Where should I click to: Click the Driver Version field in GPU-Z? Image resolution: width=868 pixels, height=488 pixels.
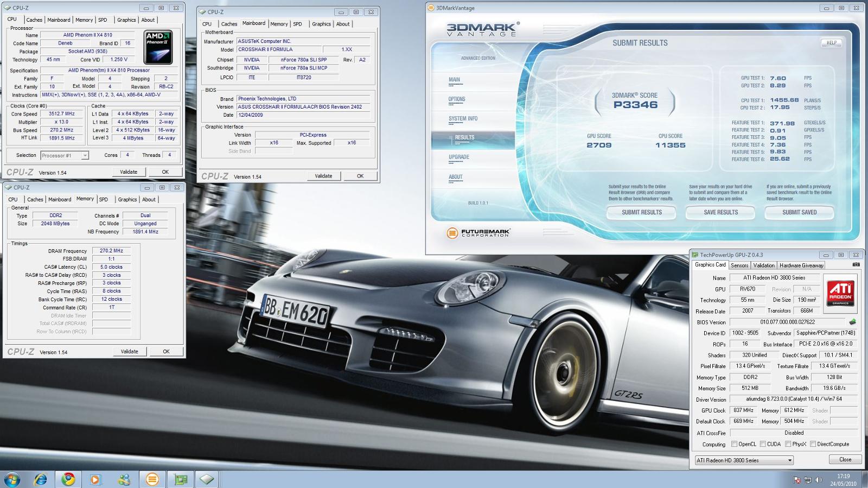[794, 399]
